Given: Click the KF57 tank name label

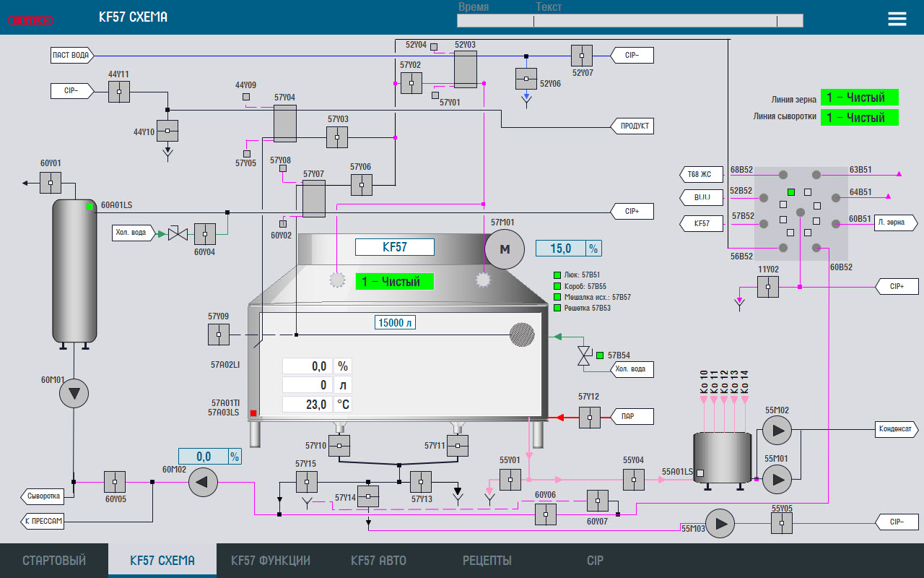Looking at the screenshot, I should (394, 247).
